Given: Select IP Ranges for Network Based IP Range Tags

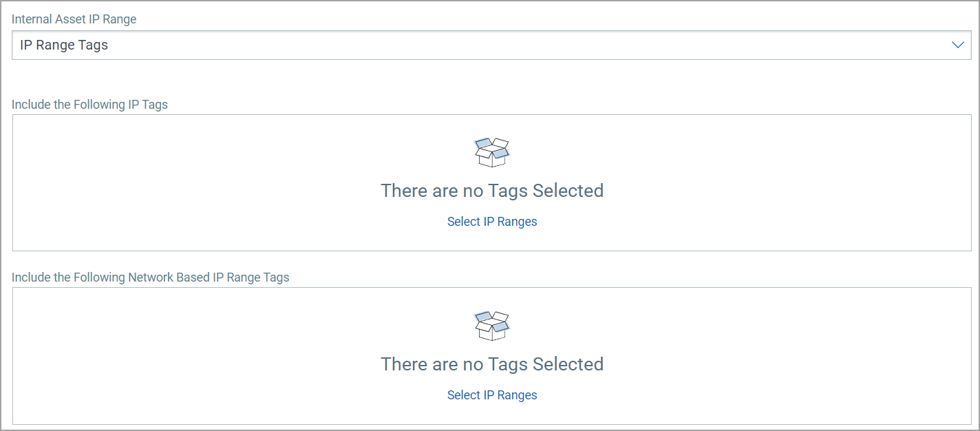Looking at the screenshot, I should 492,395.
